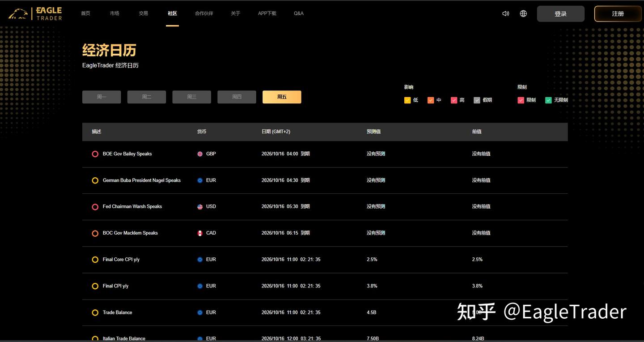Open the 合作伙伴 nav item

(x=204, y=13)
